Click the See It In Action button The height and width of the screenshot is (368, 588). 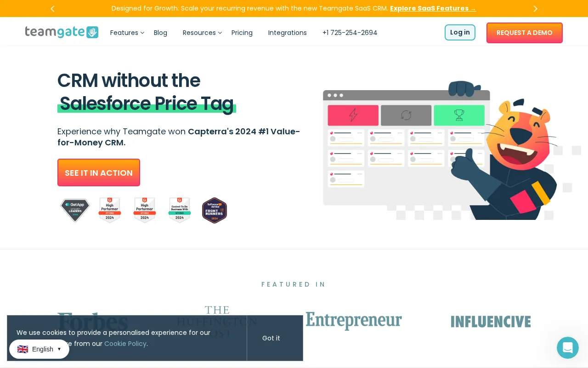pos(99,172)
